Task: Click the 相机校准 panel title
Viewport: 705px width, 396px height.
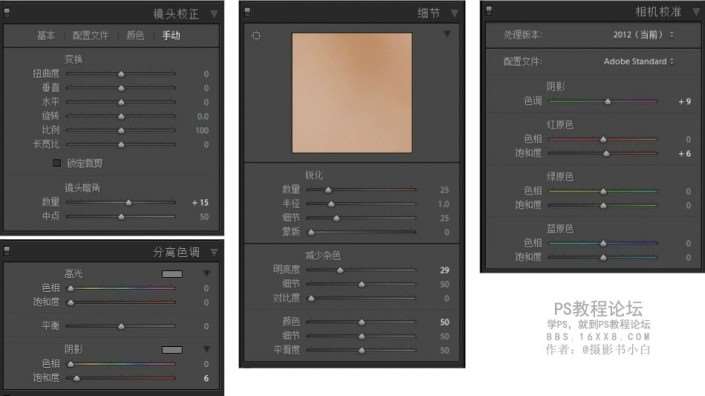Action: (x=658, y=12)
